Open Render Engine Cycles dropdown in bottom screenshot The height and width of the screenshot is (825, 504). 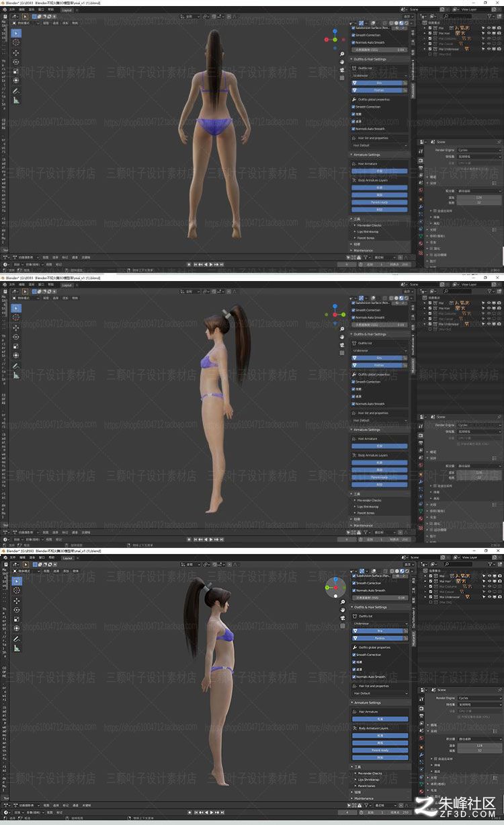pyautogui.click(x=478, y=698)
